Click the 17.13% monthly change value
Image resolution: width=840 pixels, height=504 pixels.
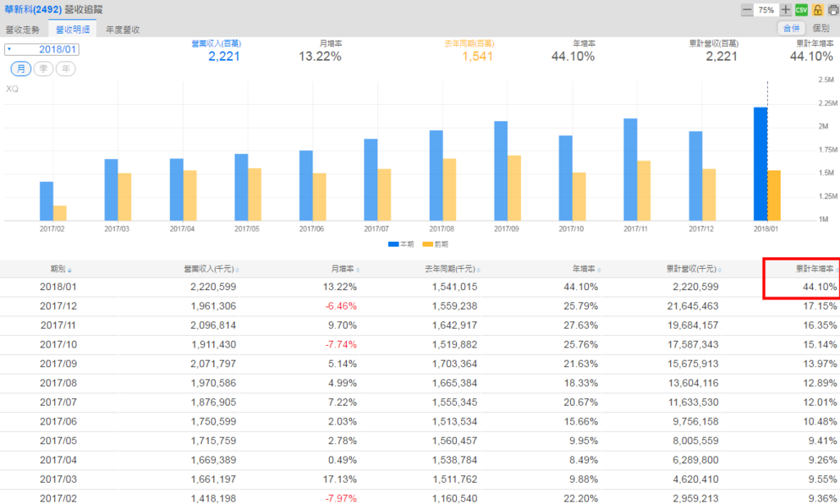point(340,479)
